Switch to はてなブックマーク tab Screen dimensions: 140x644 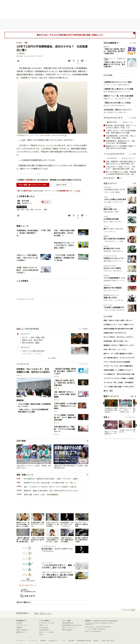[x=128, y=158]
